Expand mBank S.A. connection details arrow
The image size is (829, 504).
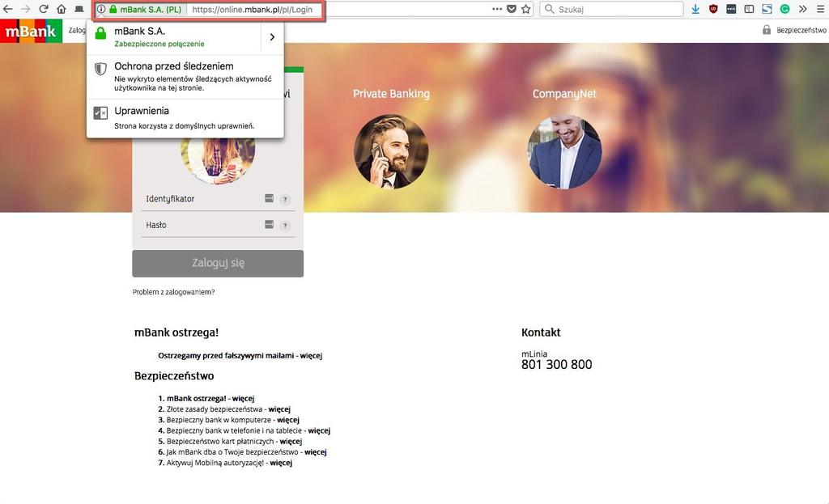[x=272, y=37]
